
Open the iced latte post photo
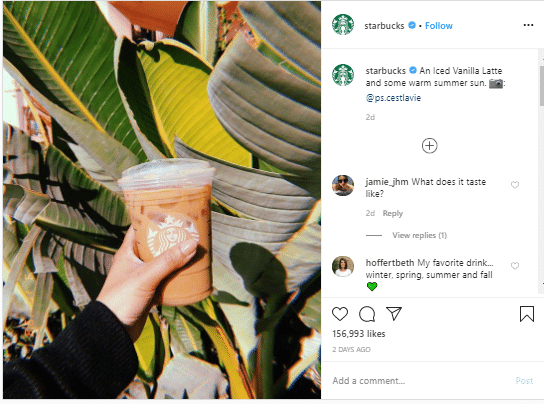pyautogui.click(x=162, y=200)
